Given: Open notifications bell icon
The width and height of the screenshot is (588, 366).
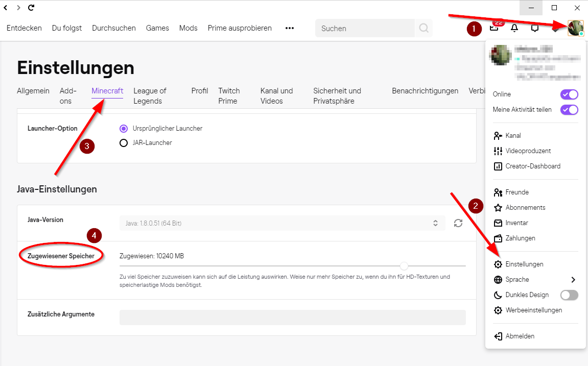Looking at the screenshot, I should click(x=514, y=28).
